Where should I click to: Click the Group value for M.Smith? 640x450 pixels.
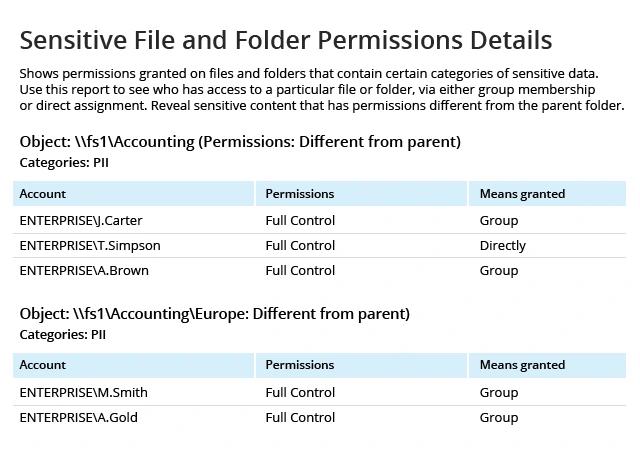pos(499,393)
